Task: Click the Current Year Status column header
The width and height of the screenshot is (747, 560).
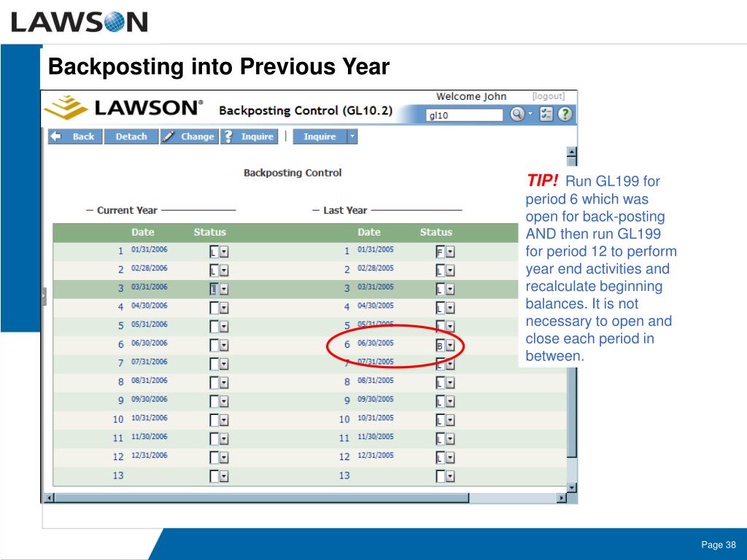Action: [209, 233]
